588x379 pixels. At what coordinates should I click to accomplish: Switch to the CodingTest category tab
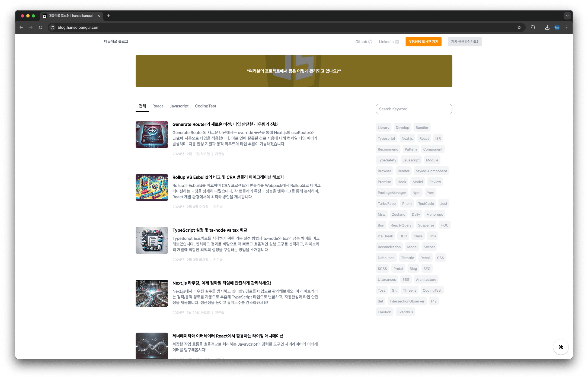pos(206,106)
